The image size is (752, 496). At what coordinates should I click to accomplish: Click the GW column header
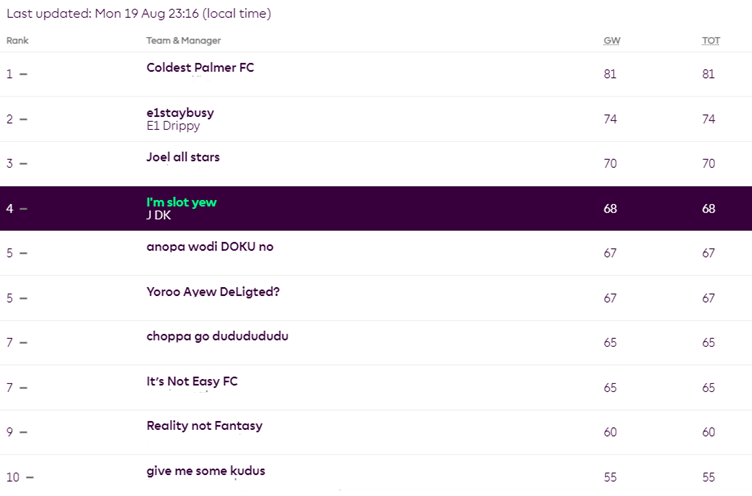click(x=610, y=41)
